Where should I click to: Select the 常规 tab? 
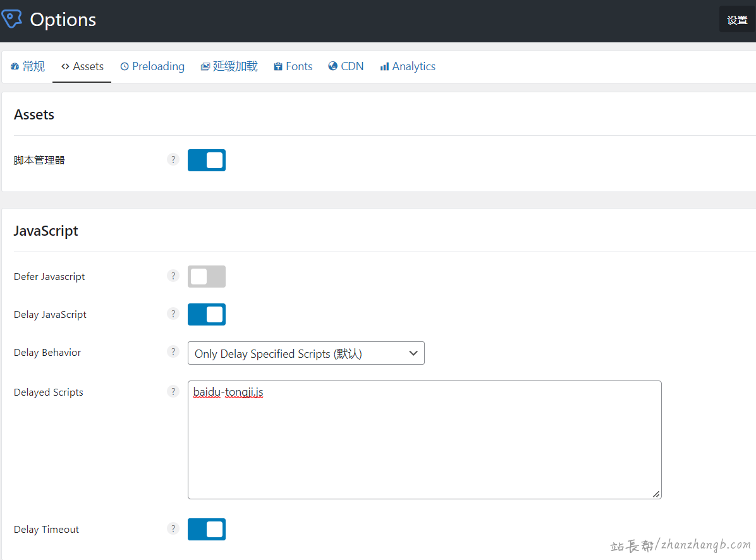(28, 66)
